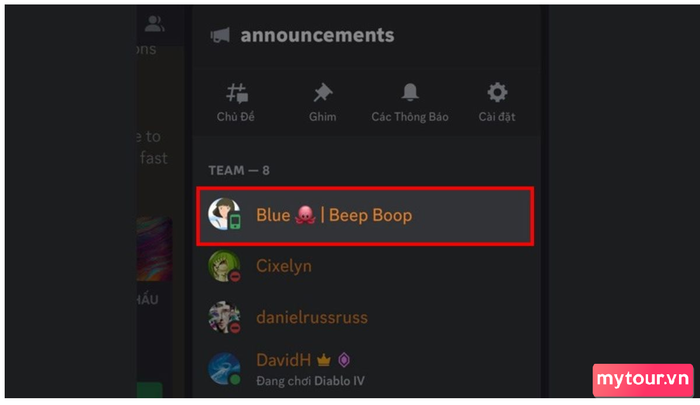Screen dimensions: 700x405
Task: Select member Blue | Beep Boop
Action: (365, 216)
